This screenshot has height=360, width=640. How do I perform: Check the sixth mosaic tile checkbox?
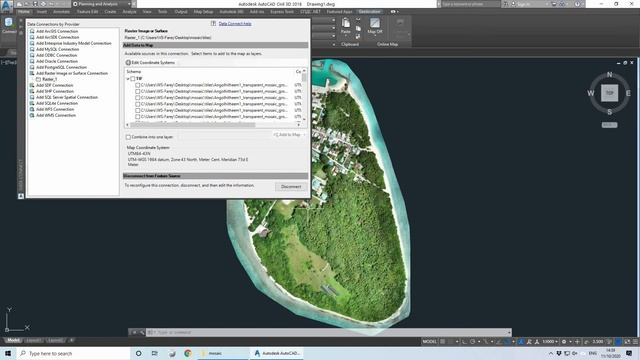[138, 117]
